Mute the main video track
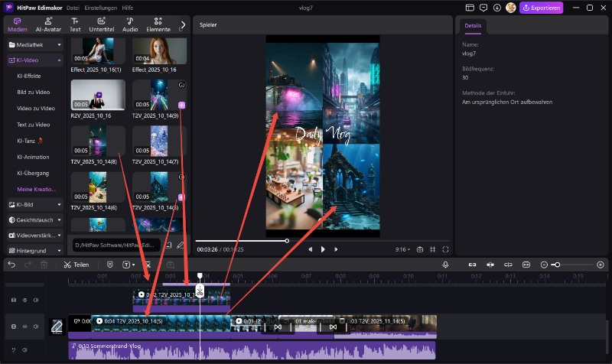The width and height of the screenshot is (612, 364). click(35, 327)
